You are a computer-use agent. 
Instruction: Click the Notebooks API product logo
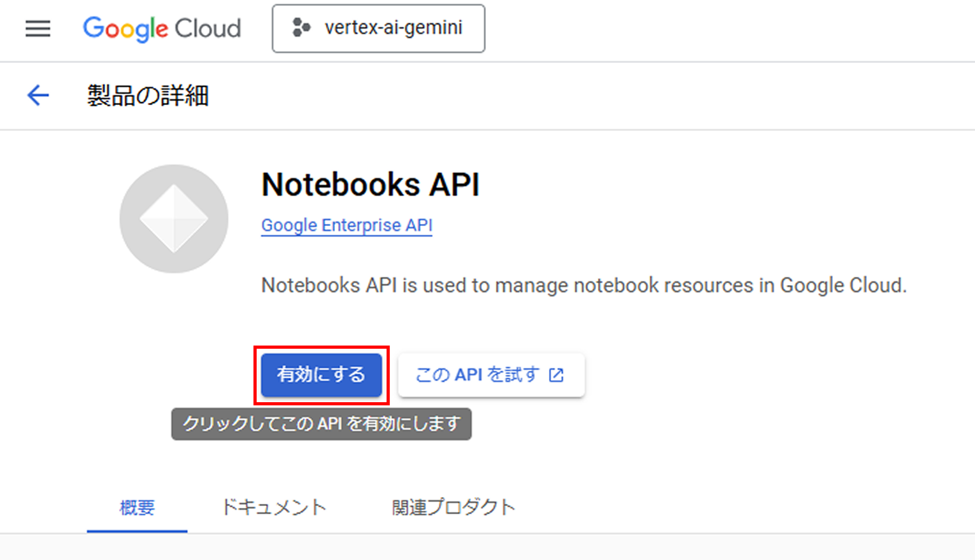(174, 219)
